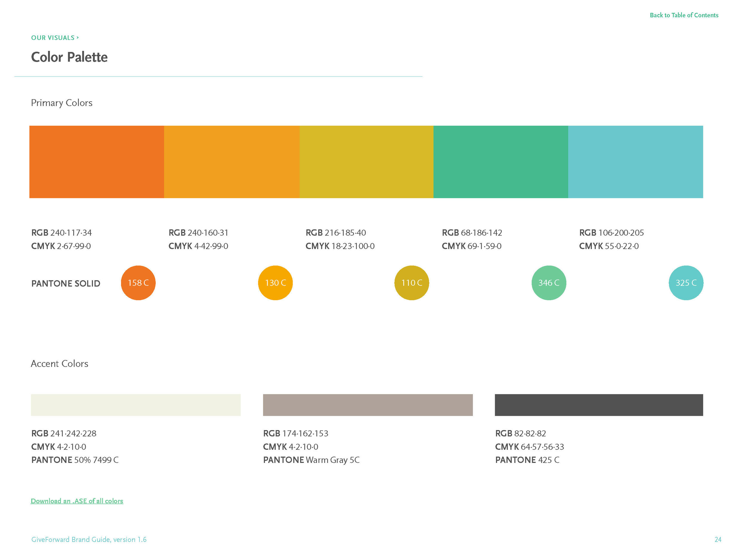
Task: Click the text PANTONE 50% 7499 C
Action: (x=75, y=460)
